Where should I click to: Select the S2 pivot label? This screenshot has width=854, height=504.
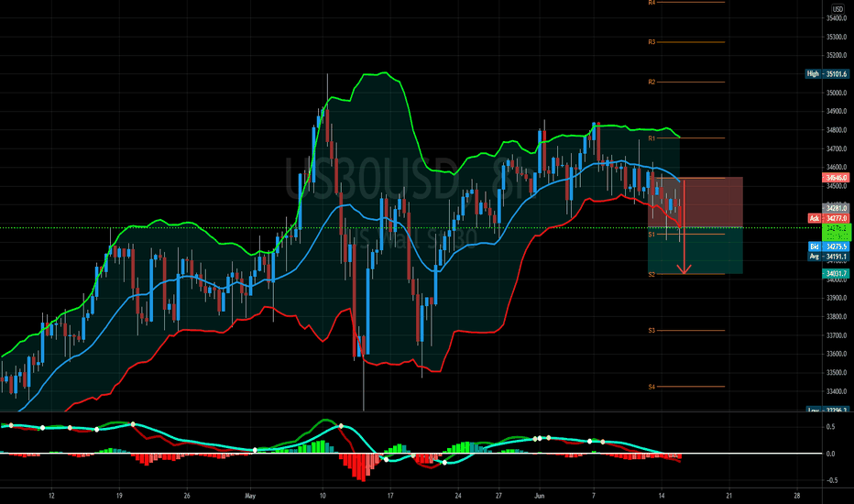point(651,275)
